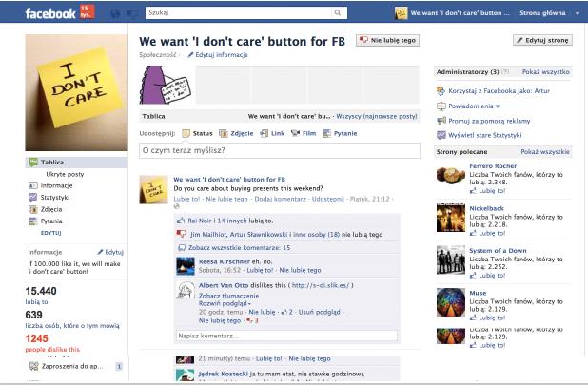
Task: Click the search magnifier icon
Action: (338, 12)
